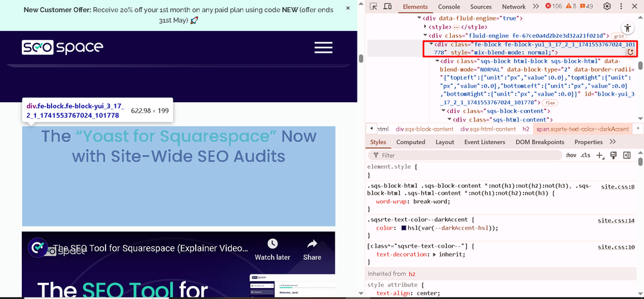Click the text-align: center declaration
The height and width of the screenshot is (299, 644).
pyautogui.click(x=408, y=293)
